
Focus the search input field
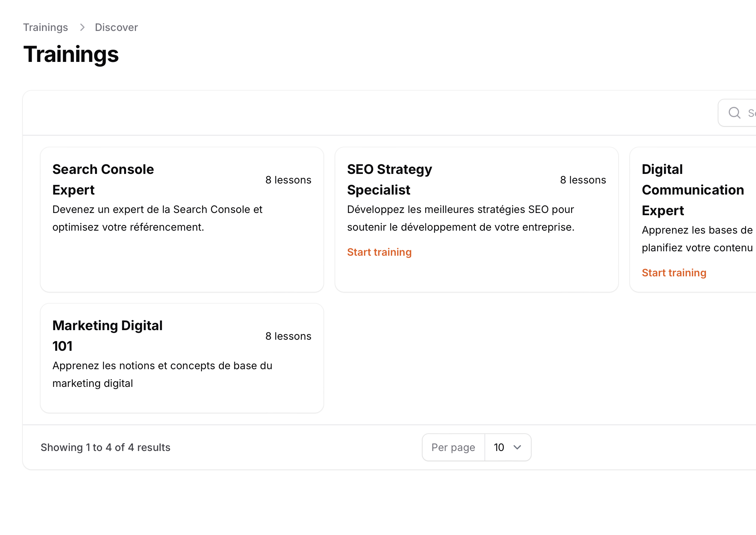pyautogui.click(x=750, y=113)
